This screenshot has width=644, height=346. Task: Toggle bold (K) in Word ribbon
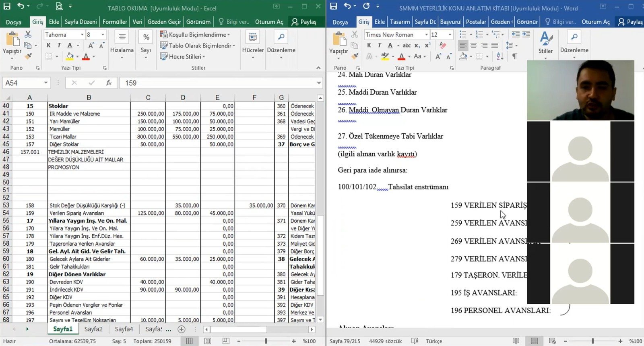coord(369,46)
